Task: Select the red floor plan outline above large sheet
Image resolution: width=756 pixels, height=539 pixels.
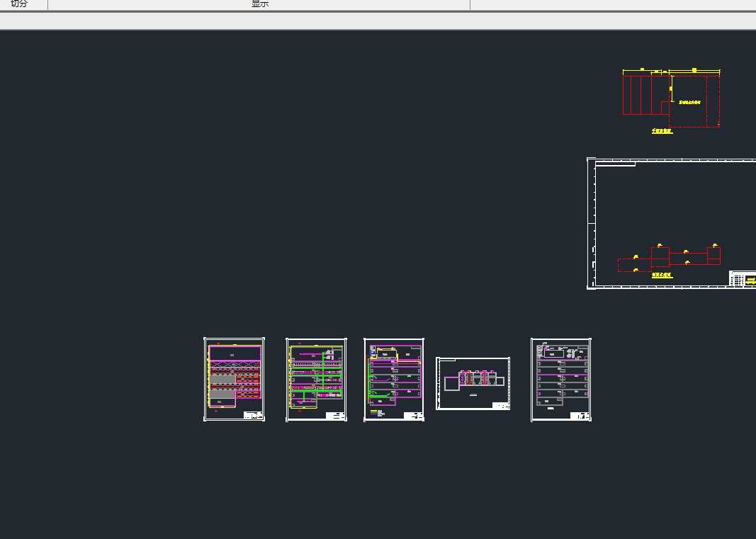Action: tap(671, 101)
